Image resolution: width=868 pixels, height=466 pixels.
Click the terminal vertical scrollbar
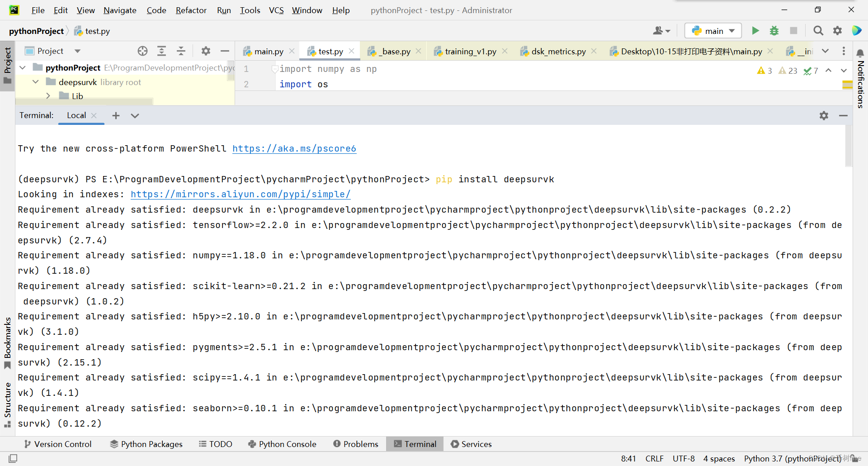(x=849, y=146)
